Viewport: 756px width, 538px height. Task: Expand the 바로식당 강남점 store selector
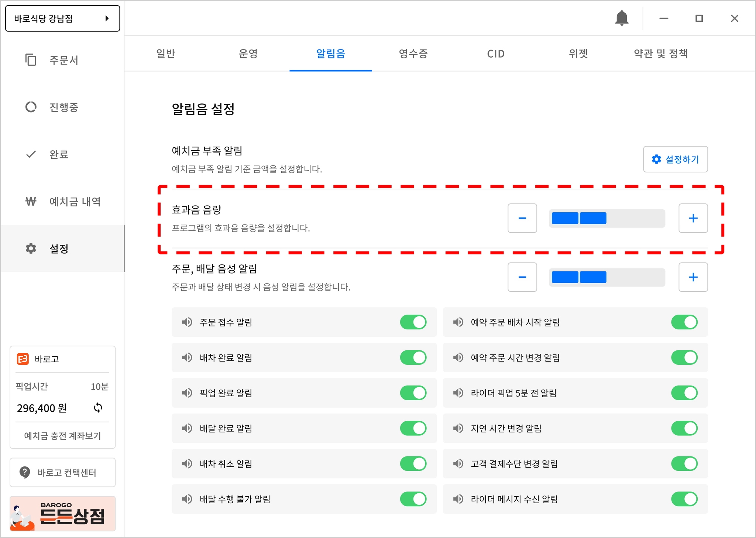pos(62,18)
